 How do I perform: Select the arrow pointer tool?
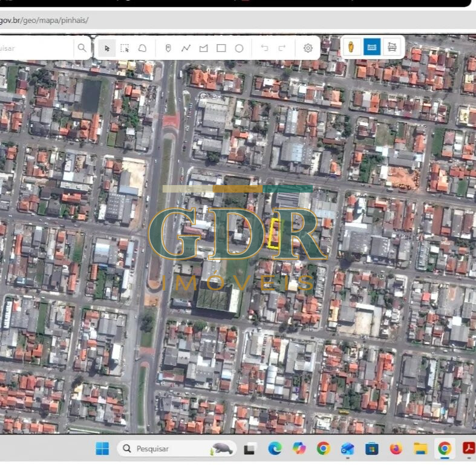107,48
